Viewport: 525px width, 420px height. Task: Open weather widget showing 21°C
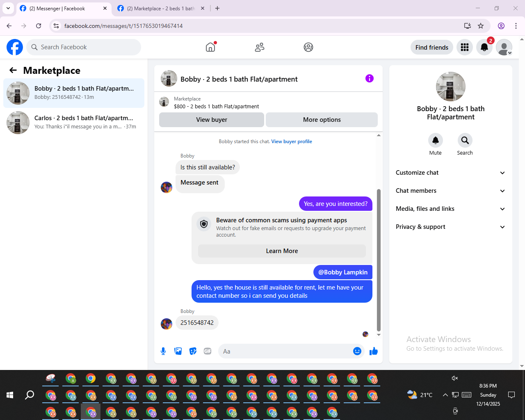(x=420, y=395)
